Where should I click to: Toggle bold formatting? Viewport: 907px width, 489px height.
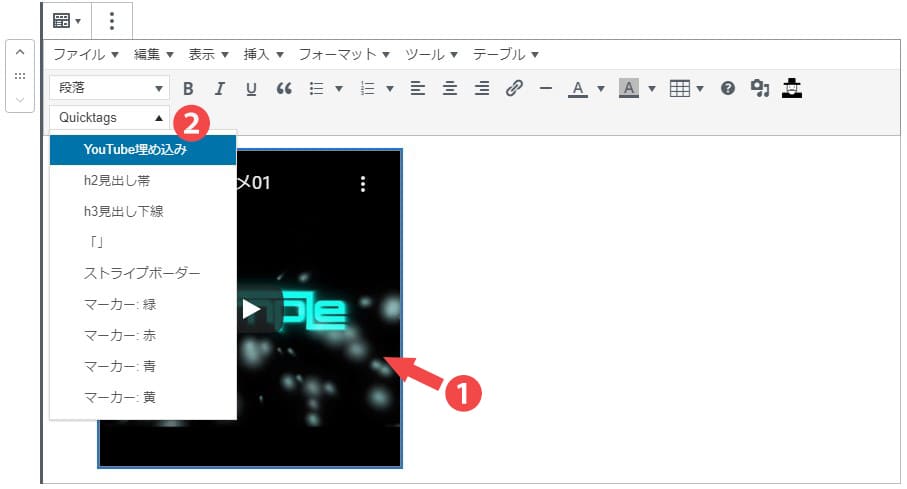(188, 88)
